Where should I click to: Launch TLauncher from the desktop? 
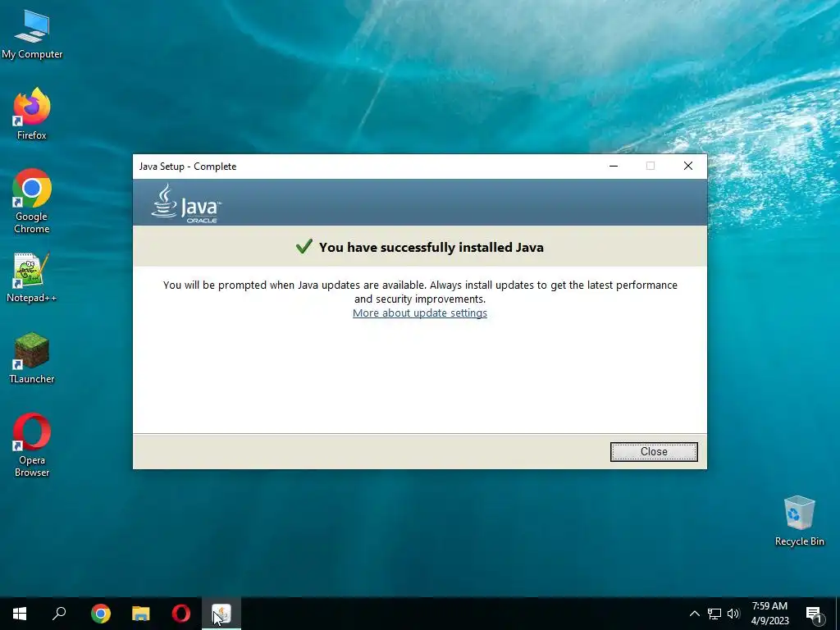[32, 358]
